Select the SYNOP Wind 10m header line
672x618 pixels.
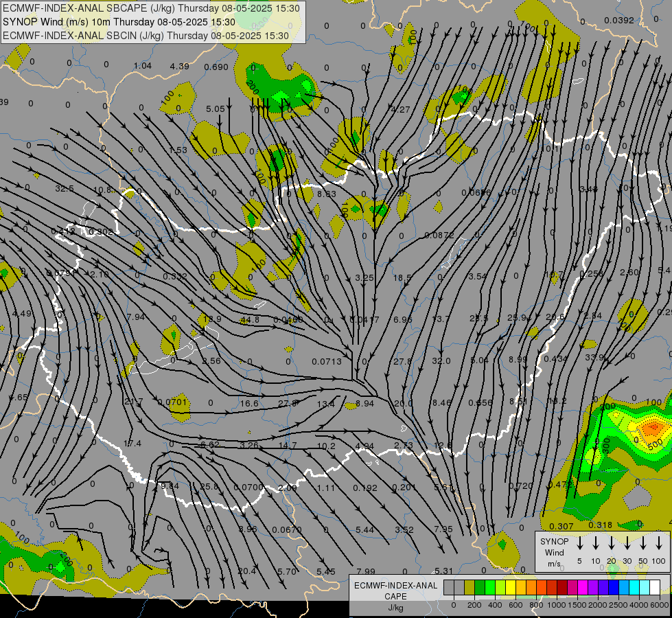(x=119, y=22)
